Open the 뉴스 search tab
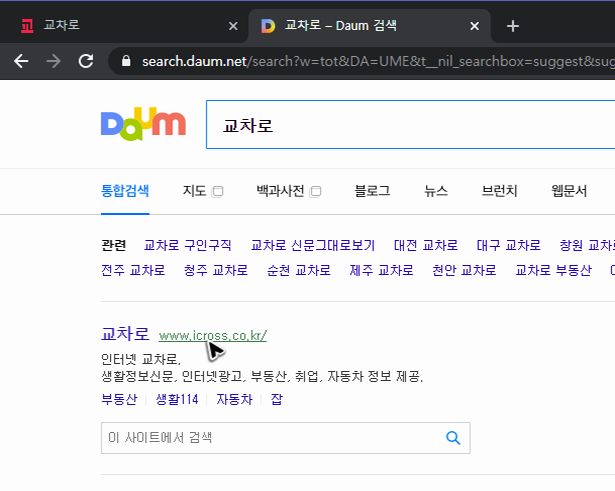 tap(436, 191)
